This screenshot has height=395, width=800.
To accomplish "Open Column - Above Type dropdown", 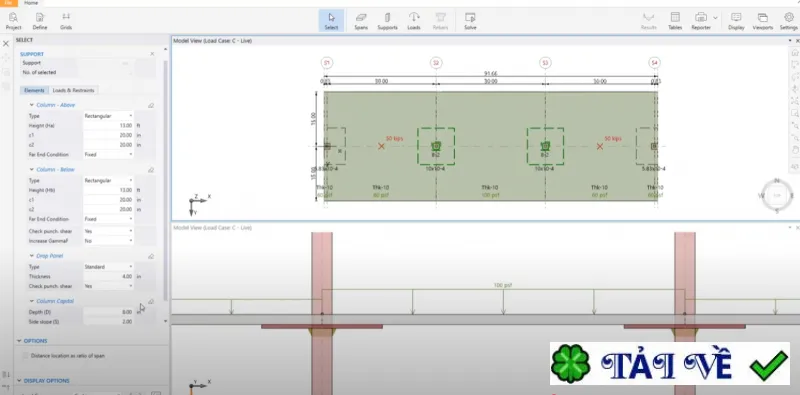I will [108, 116].
